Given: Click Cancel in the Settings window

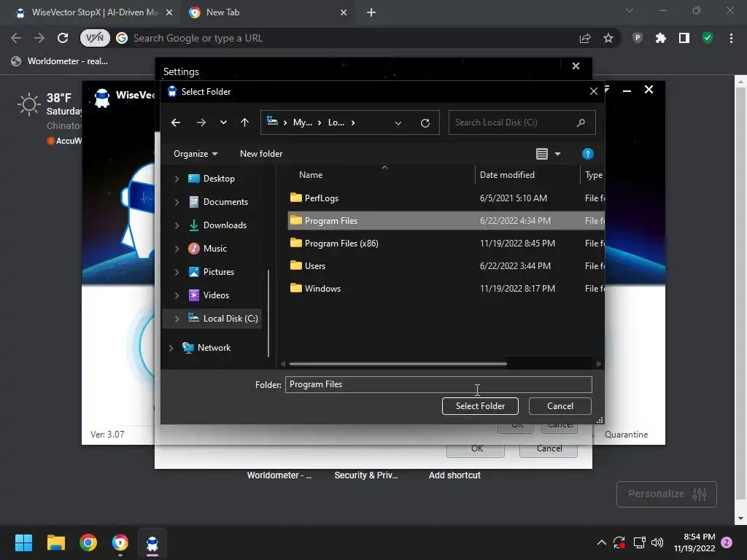Looking at the screenshot, I should coord(549,448).
